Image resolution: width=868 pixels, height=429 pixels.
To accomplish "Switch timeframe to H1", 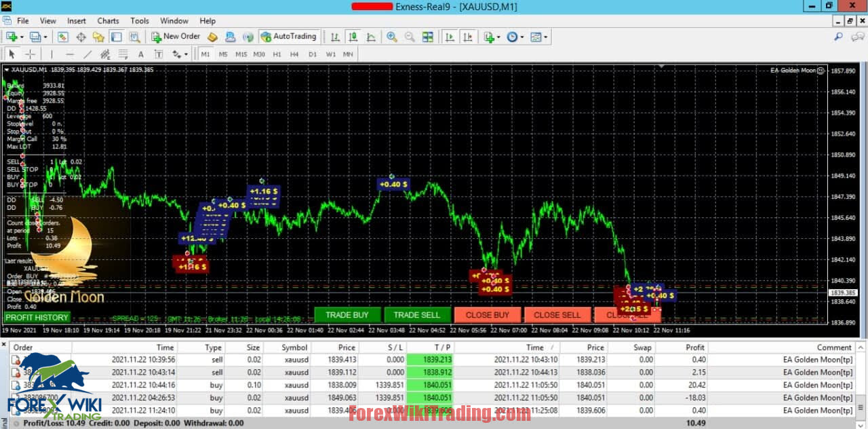I will (277, 54).
